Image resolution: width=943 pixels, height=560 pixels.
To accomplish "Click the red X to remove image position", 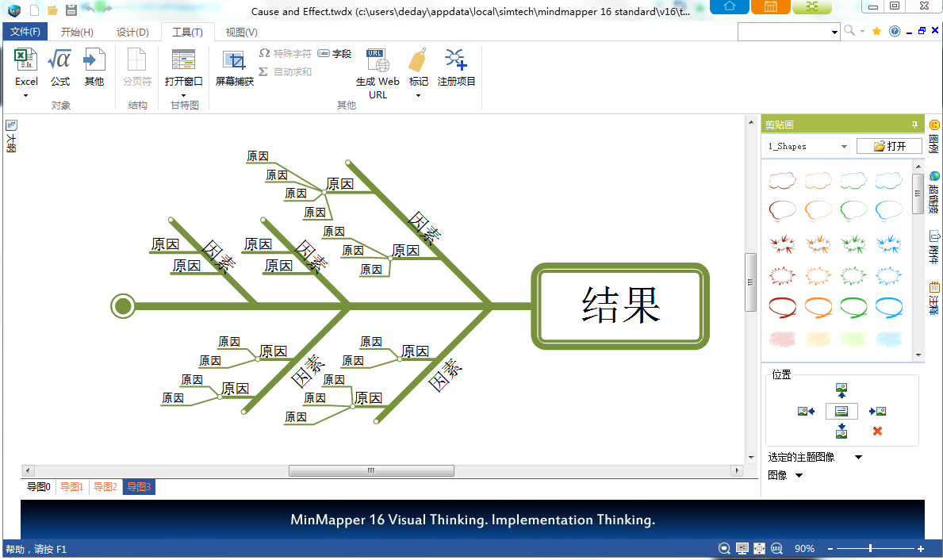I will click(876, 431).
